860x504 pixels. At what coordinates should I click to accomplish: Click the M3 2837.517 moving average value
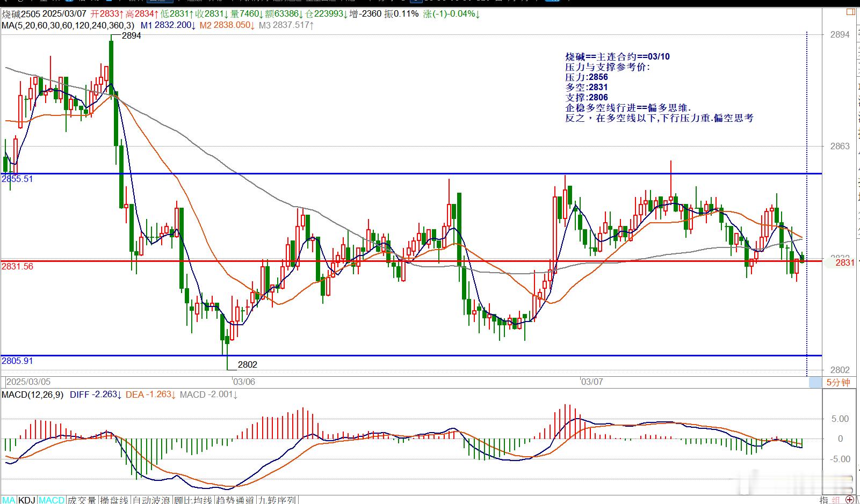tap(286, 25)
